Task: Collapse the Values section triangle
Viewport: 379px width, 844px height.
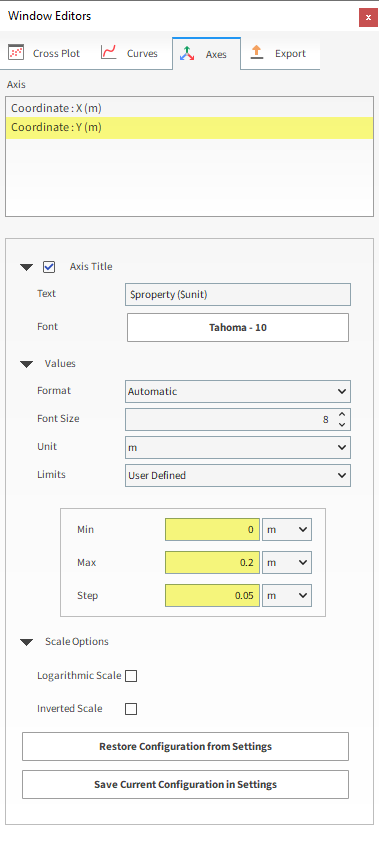Action: pos(26,364)
